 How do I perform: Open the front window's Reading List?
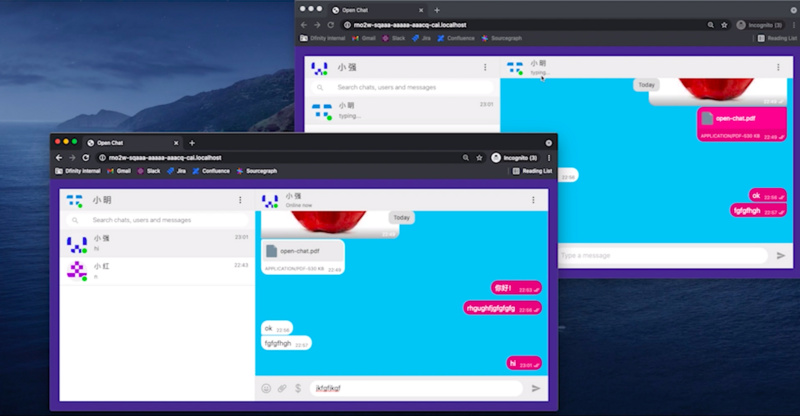click(x=531, y=171)
